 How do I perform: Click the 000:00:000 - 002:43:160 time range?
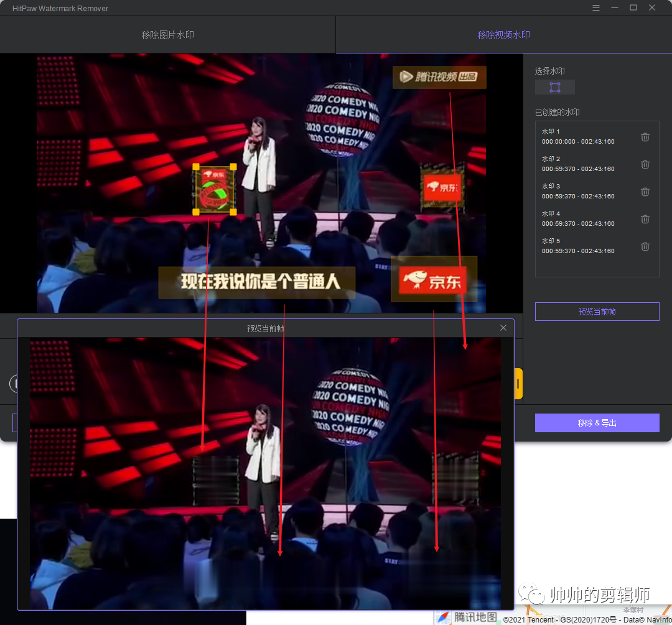tap(577, 141)
